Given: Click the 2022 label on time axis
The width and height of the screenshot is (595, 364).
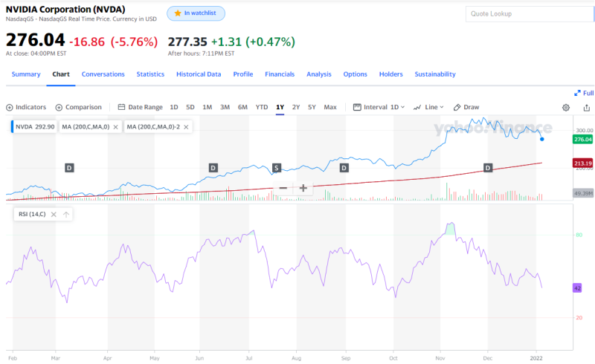Looking at the screenshot, I should coord(536,358).
